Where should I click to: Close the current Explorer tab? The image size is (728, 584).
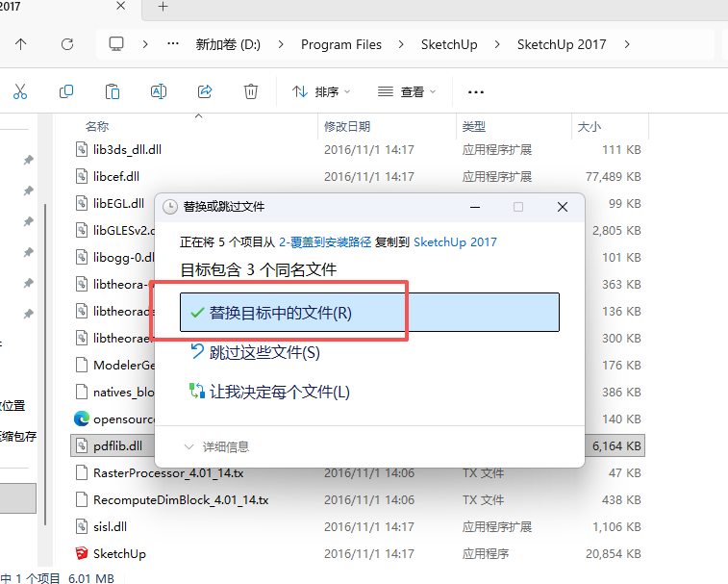pos(121,6)
